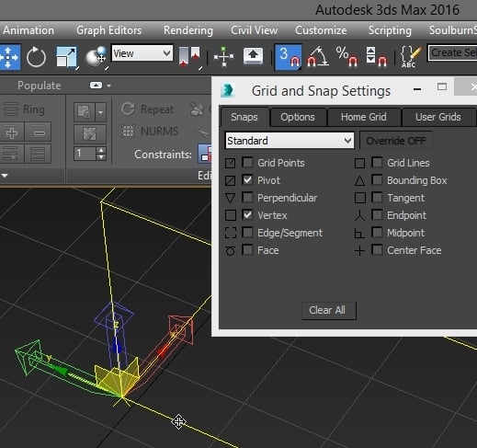Open the Civil View menu
This screenshot has height=448, width=477.
(x=254, y=30)
